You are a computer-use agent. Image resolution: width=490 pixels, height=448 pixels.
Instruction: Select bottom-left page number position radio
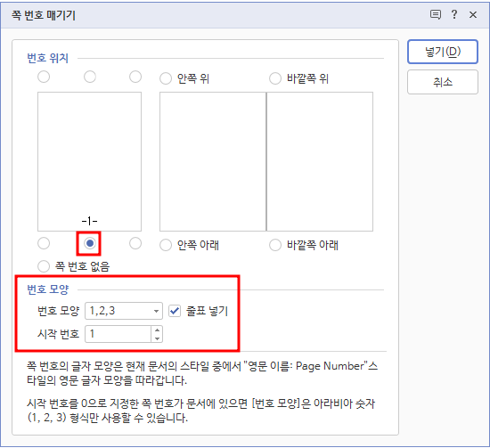(x=44, y=243)
